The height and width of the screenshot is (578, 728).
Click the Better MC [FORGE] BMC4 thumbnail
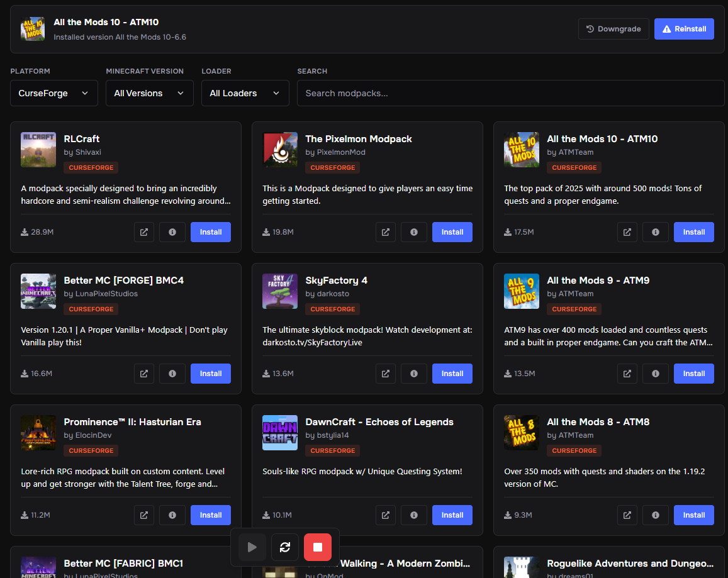tap(38, 291)
